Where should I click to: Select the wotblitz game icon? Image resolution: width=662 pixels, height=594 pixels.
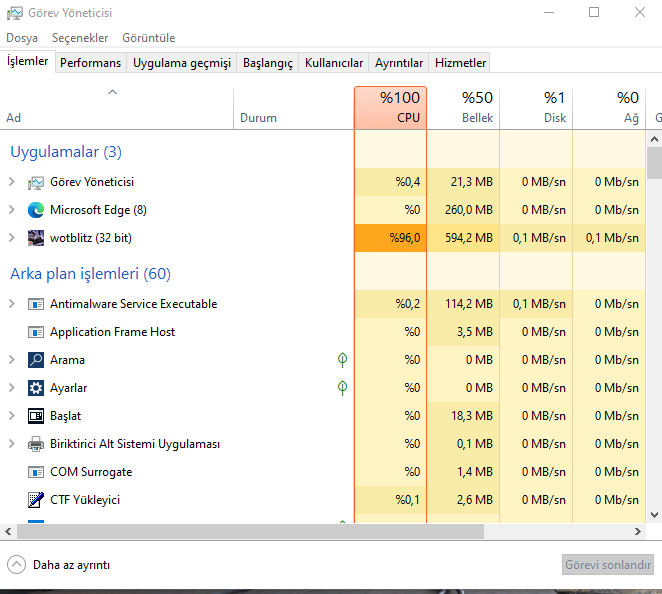coord(36,238)
